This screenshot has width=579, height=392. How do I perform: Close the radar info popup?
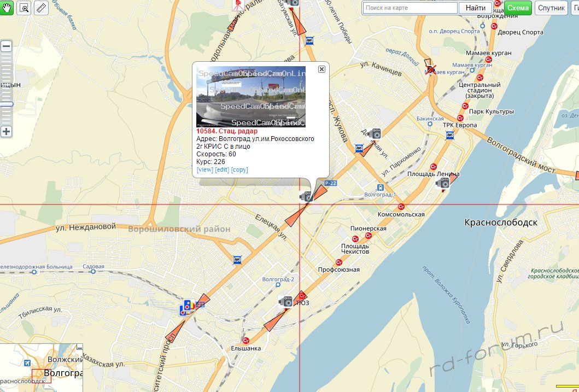point(321,69)
